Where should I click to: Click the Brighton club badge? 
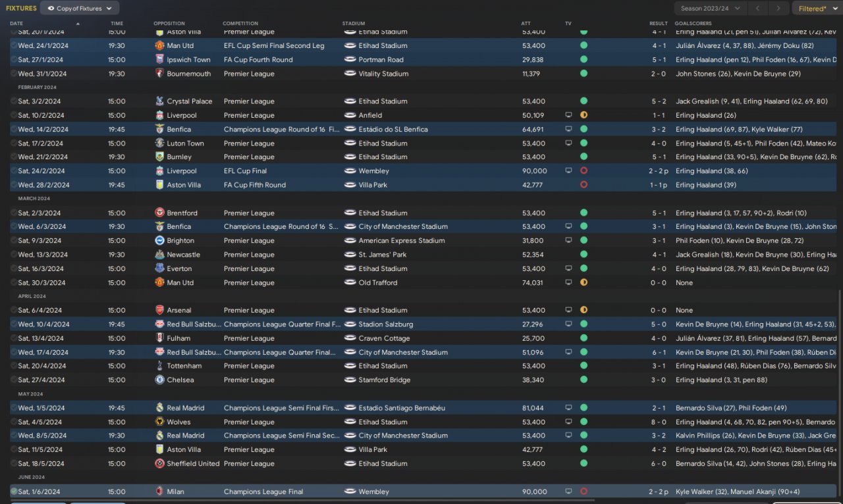tap(159, 241)
